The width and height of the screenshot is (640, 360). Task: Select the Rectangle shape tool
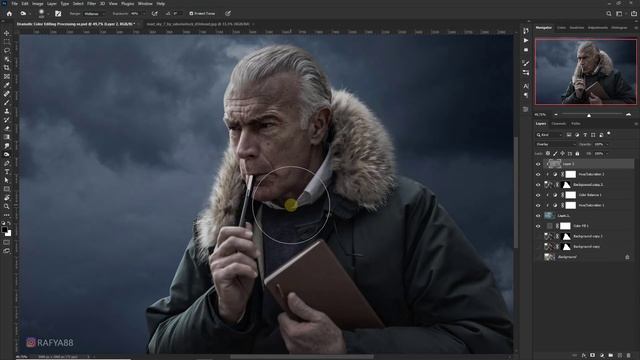[7, 189]
